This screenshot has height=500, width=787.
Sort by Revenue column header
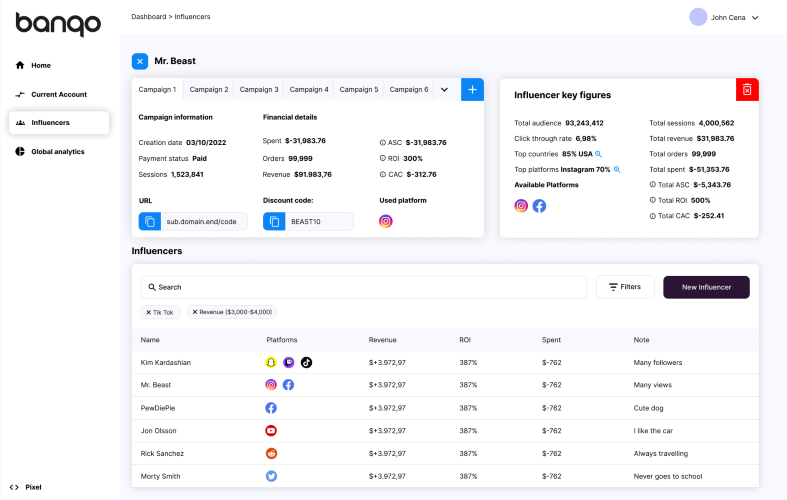pyautogui.click(x=382, y=340)
